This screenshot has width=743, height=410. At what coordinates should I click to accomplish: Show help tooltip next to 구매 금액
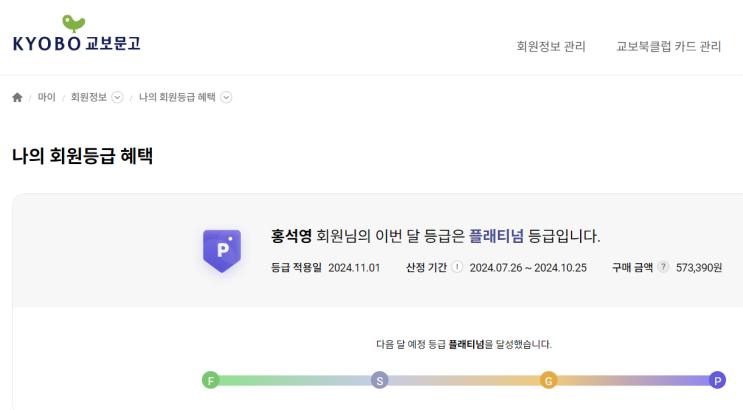pos(663,267)
